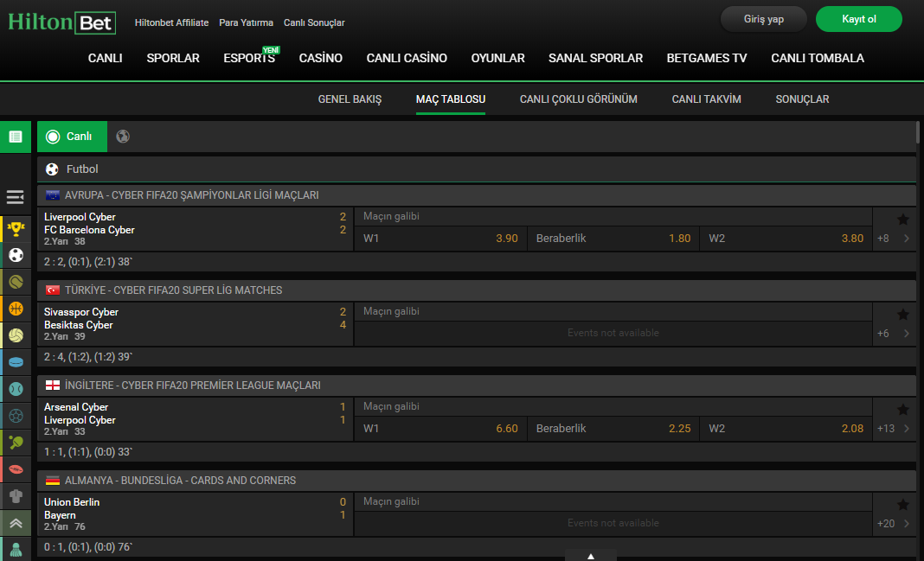This screenshot has height=561, width=924.
Task: Select the trophy icon in sidebar
Action: click(16, 228)
